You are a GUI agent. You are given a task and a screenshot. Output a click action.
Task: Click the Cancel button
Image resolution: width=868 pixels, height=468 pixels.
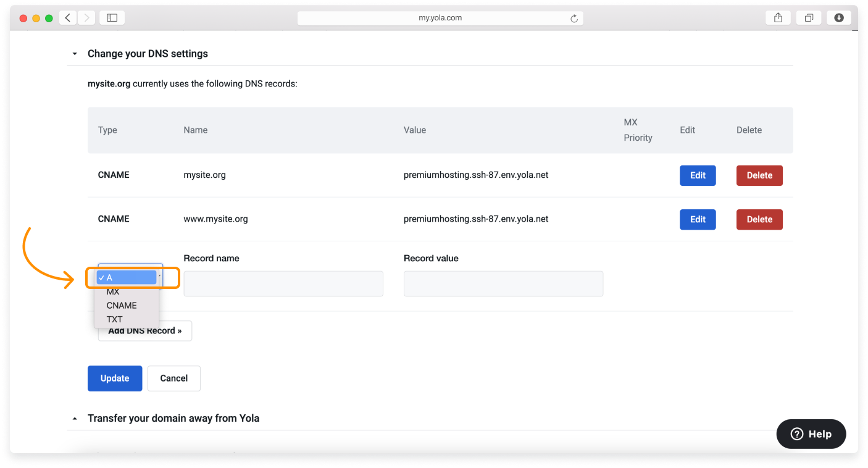(x=173, y=378)
